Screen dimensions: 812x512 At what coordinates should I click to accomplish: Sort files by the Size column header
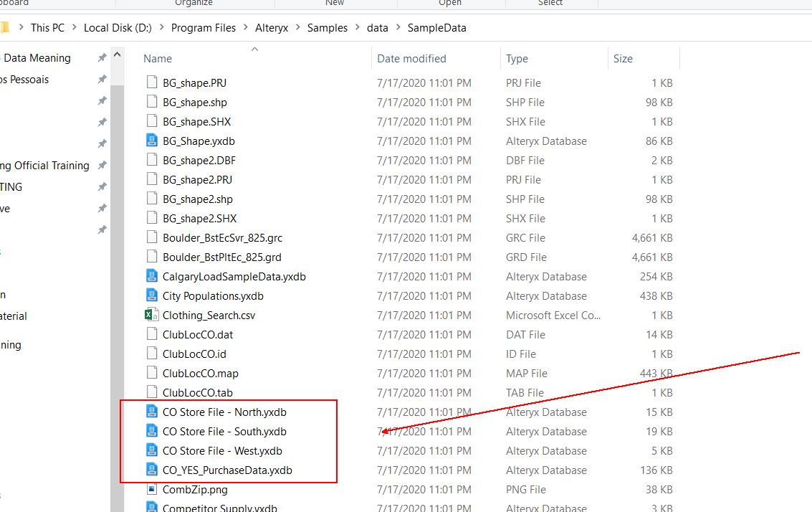(623, 58)
